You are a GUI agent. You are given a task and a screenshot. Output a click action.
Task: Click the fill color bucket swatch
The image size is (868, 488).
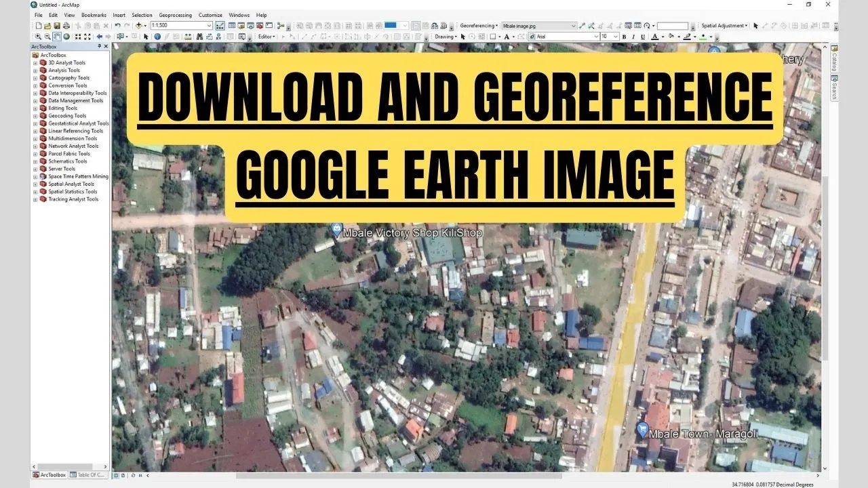(x=671, y=36)
